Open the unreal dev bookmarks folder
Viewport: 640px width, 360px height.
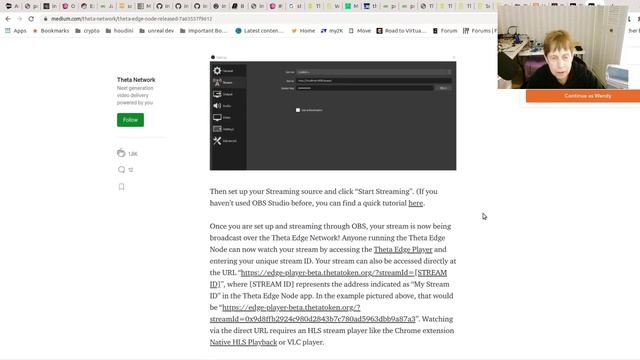(156, 31)
